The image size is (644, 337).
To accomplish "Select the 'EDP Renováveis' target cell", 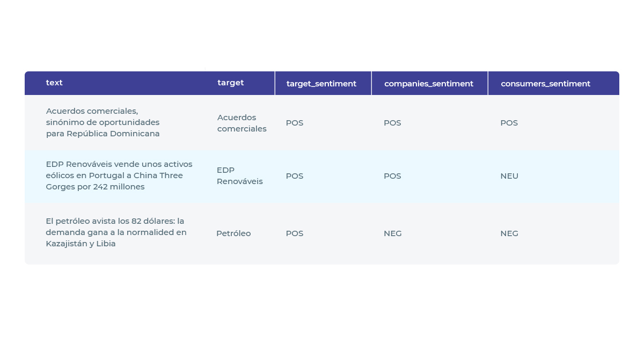I will click(240, 175).
